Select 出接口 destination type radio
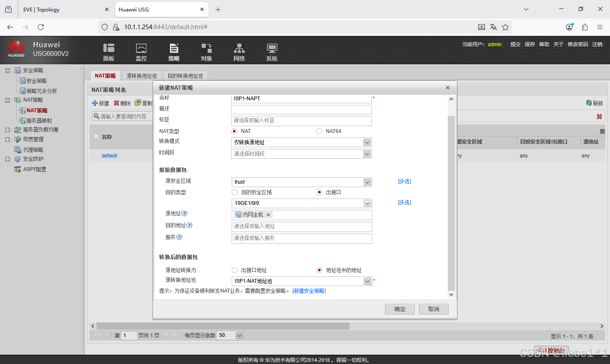Viewport: 610px width, 364px height. 319,192
